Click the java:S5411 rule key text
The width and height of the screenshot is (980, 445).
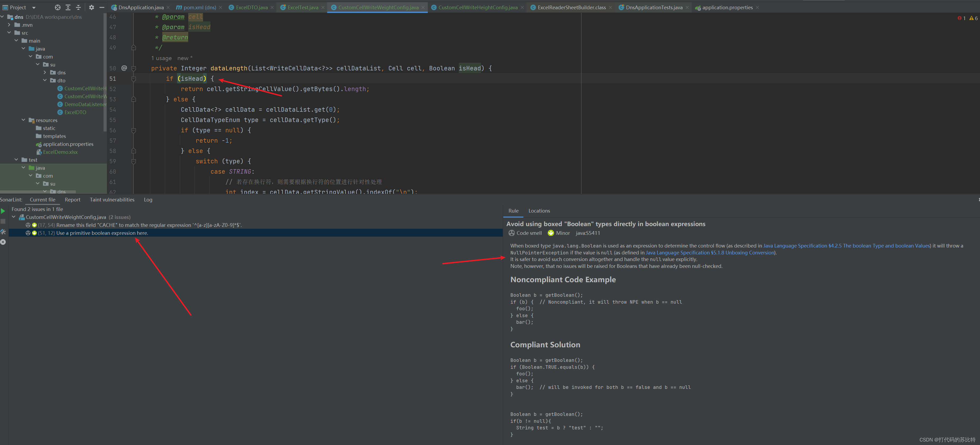coord(588,233)
